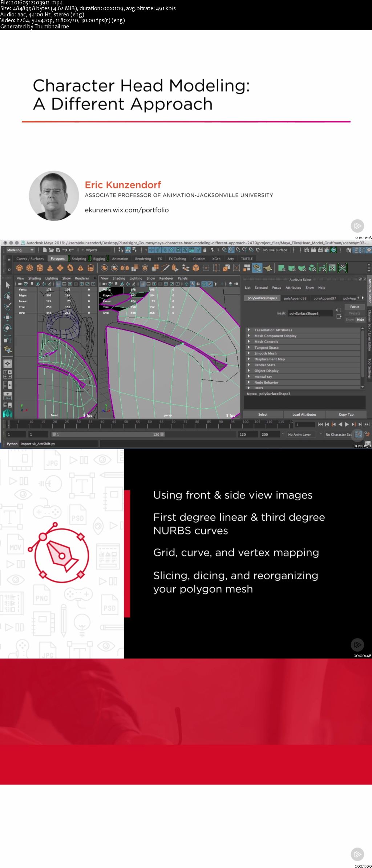Image resolution: width=372 pixels, height=868 pixels.
Task: Switch to the Sculpting shelf tab
Action: click(x=79, y=259)
